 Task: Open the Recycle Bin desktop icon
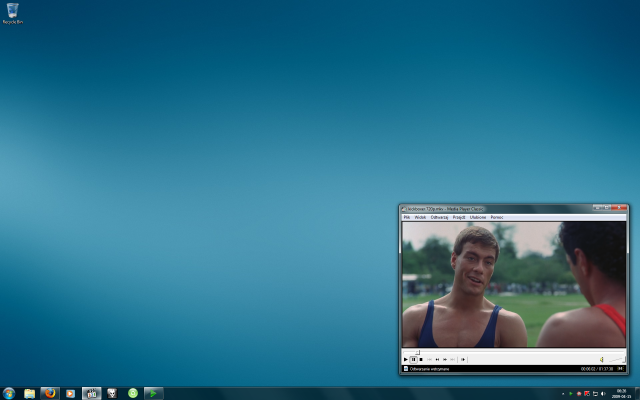coord(13,13)
